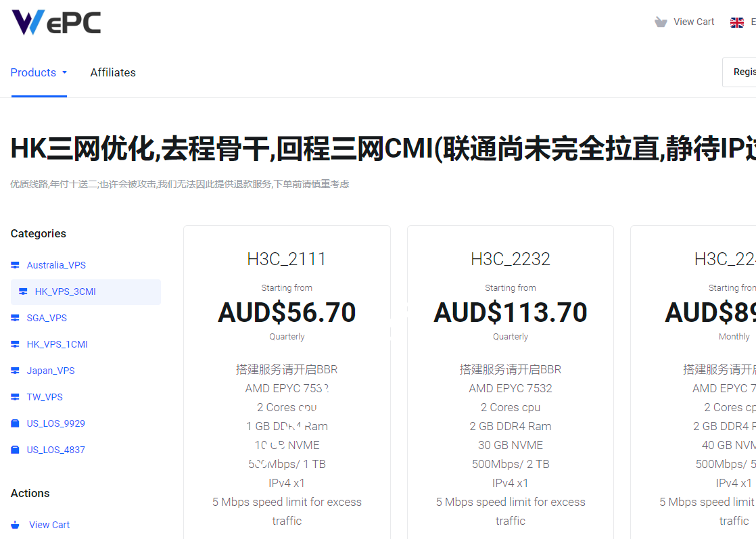Click the Japan_VPS server icon

pyautogui.click(x=15, y=370)
